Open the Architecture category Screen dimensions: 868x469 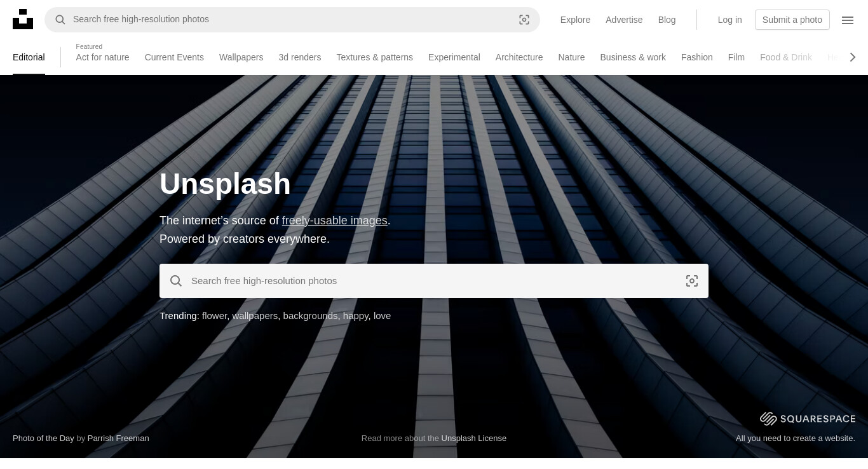tap(519, 57)
